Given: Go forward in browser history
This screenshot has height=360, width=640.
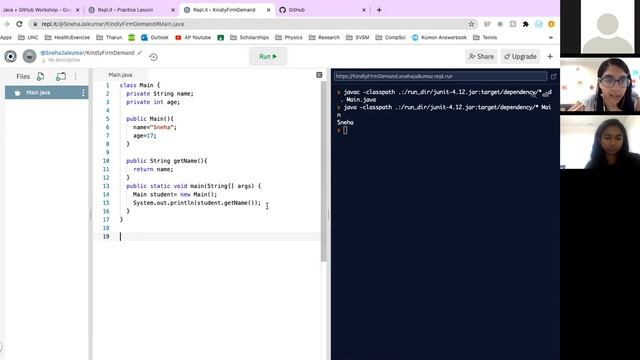Looking at the screenshot, I should point(6,24).
